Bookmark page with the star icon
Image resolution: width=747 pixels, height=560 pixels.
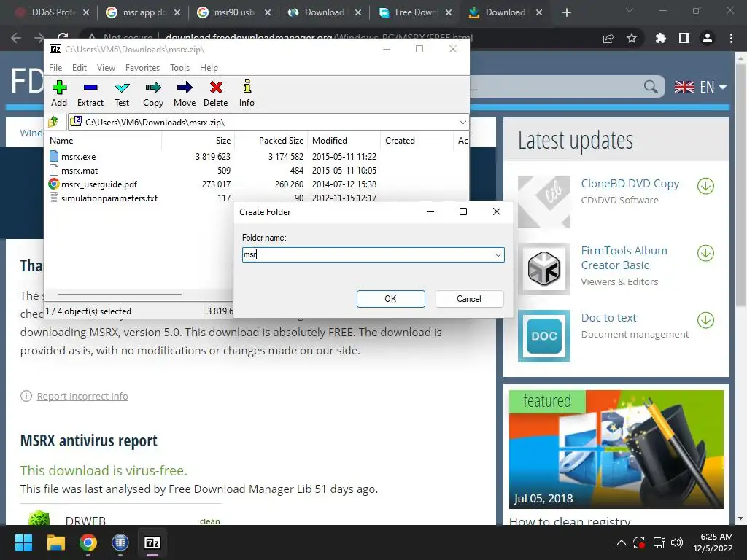pos(632,38)
